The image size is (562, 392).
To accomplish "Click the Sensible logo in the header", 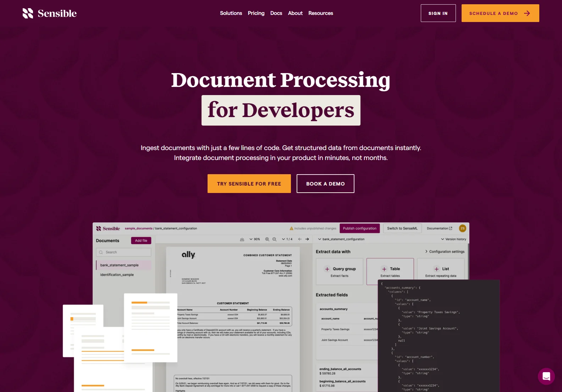I will (x=50, y=13).
